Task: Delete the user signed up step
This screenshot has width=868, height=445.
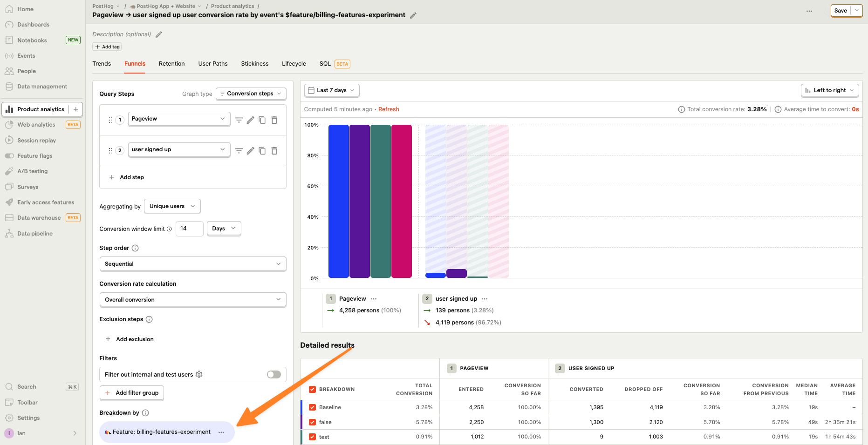Action: pyautogui.click(x=274, y=151)
